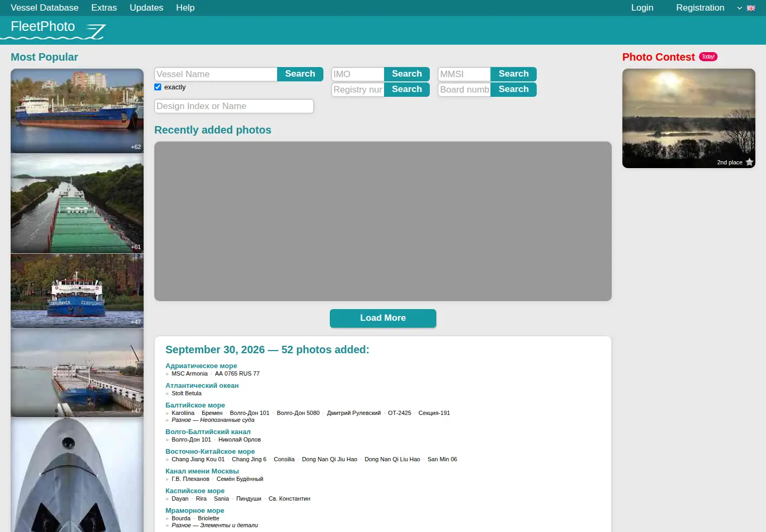Click the Vessel Name search button
The height and width of the screenshot is (532, 766).
[300, 74]
